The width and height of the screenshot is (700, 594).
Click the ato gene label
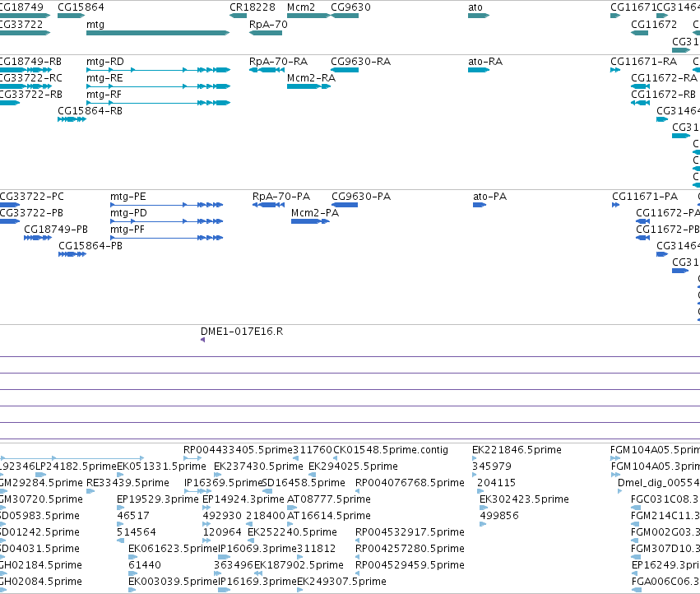pyautogui.click(x=475, y=7)
